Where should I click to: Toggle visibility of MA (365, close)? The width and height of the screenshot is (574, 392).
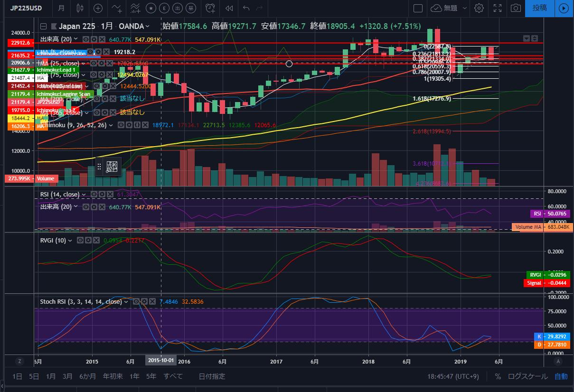click(x=97, y=112)
